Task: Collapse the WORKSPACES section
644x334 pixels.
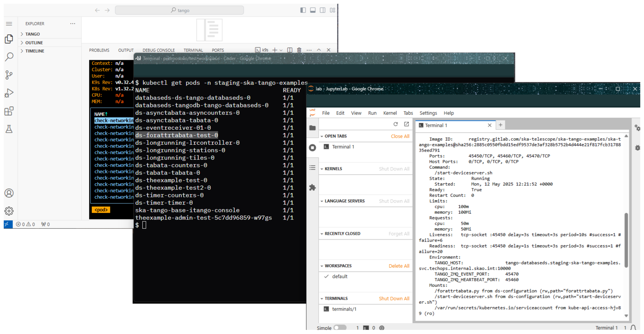Action: pos(322,266)
